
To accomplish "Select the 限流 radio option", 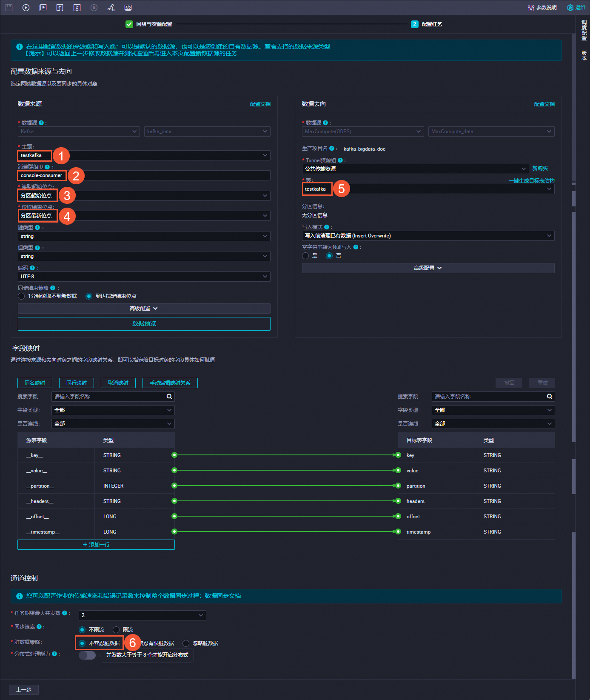I will click(x=116, y=630).
